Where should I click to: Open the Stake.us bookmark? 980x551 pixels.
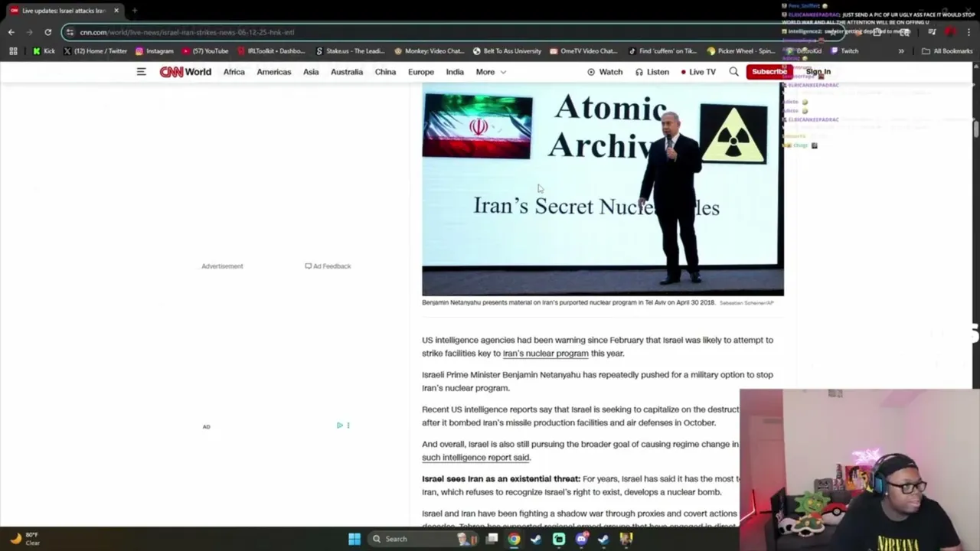click(x=350, y=51)
